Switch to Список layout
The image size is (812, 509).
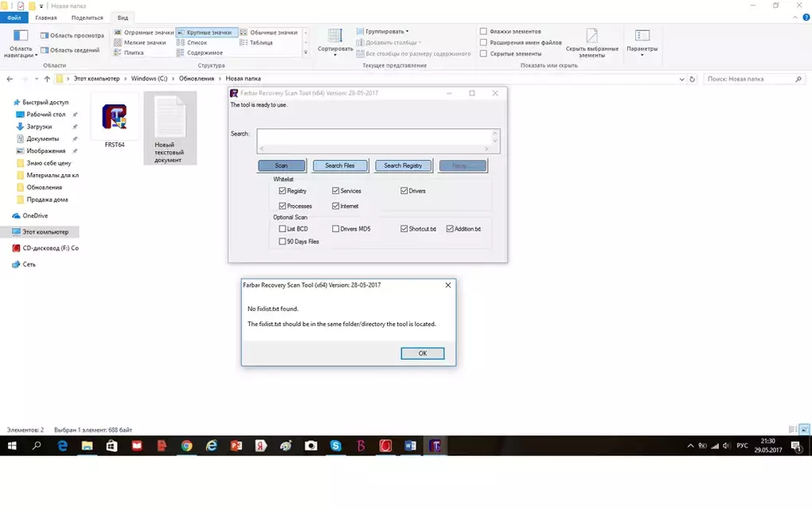192,42
